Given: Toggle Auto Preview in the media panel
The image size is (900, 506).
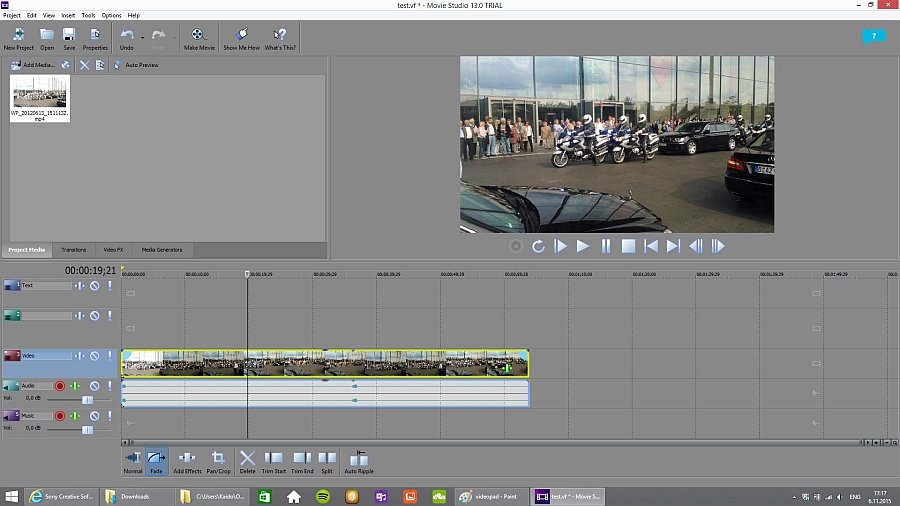Looking at the screenshot, I should [x=136, y=65].
